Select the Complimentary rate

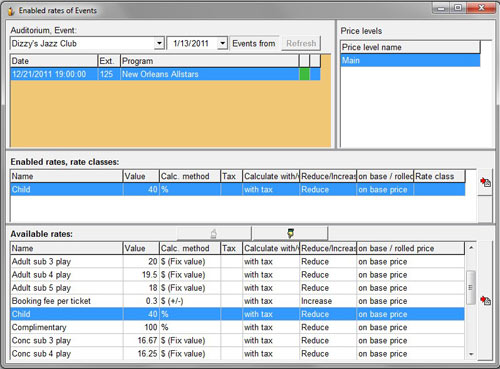point(237,327)
